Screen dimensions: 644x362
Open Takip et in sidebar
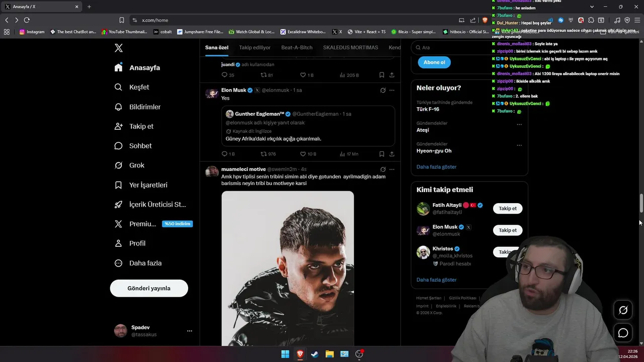pyautogui.click(x=134, y=126)
